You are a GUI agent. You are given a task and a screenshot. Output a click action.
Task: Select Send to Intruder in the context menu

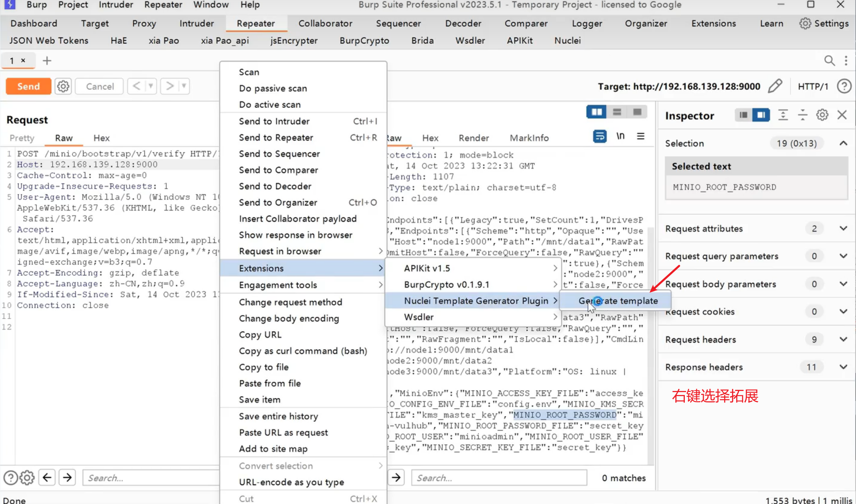[x=274, y=121]
